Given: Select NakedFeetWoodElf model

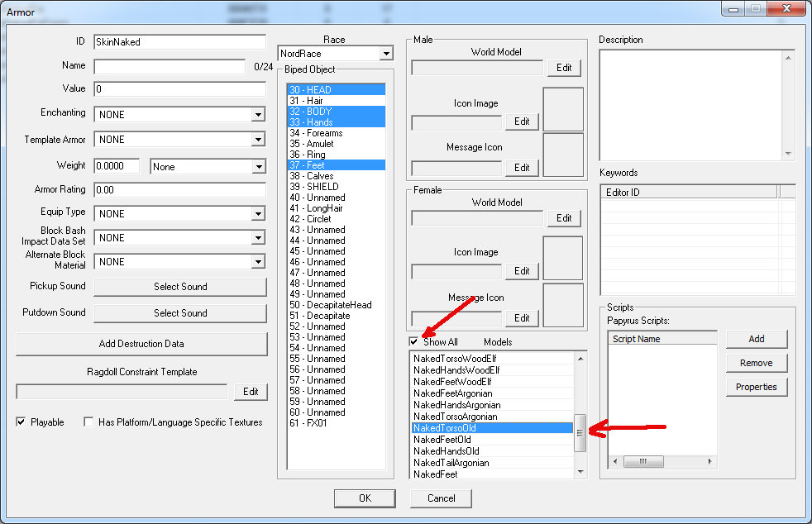Looking at the screenshot, I should [x=493, y=382].
